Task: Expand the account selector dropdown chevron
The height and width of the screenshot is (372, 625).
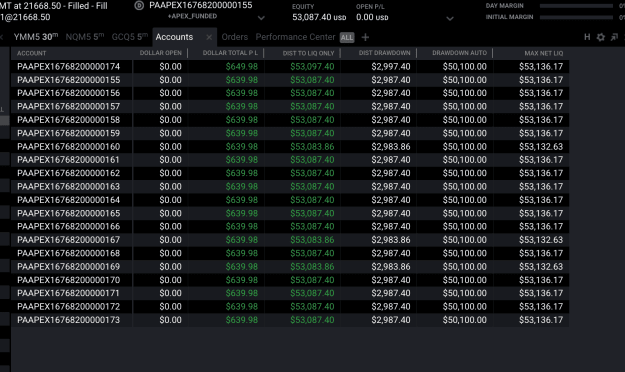Action: coord(261,18)
